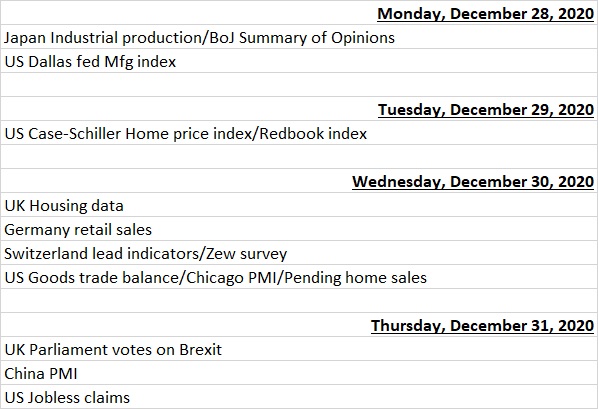Image resolution: width=598 pixels, height=409 pixels.
Task: Click the Pending home sales text
Action: click(x=355, y=278)
